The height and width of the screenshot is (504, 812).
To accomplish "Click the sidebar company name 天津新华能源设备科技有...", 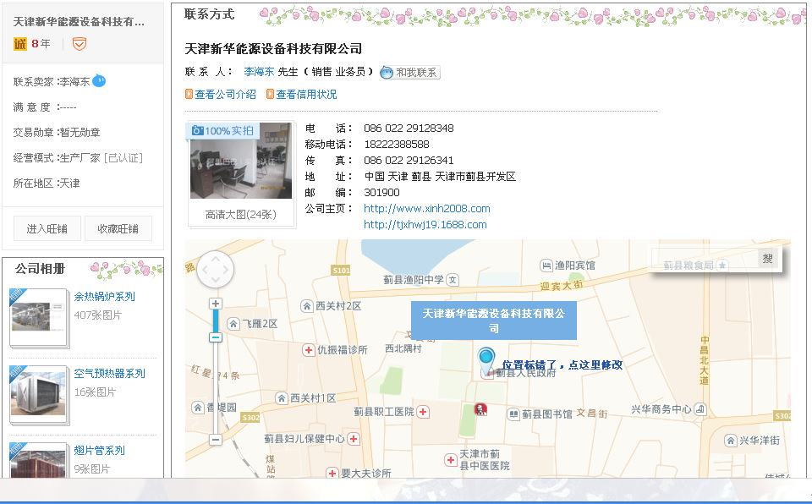I will pyautogui.click(x=79, y=22).
